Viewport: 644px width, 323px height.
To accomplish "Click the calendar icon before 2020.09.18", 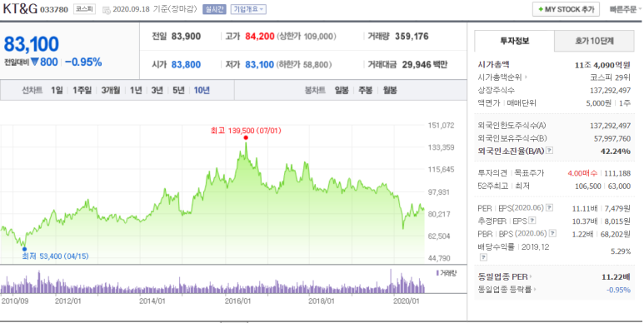I will 106,9.
